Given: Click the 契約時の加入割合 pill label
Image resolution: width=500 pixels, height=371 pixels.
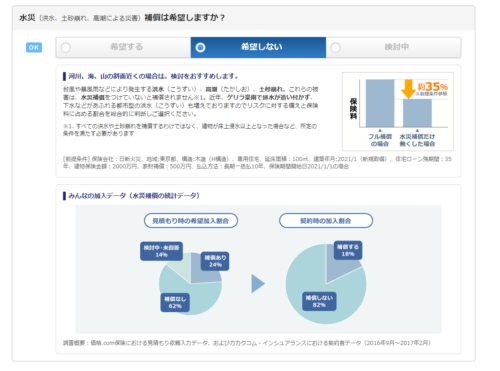Looking at the screenshot, I should [x=326, y=221].
